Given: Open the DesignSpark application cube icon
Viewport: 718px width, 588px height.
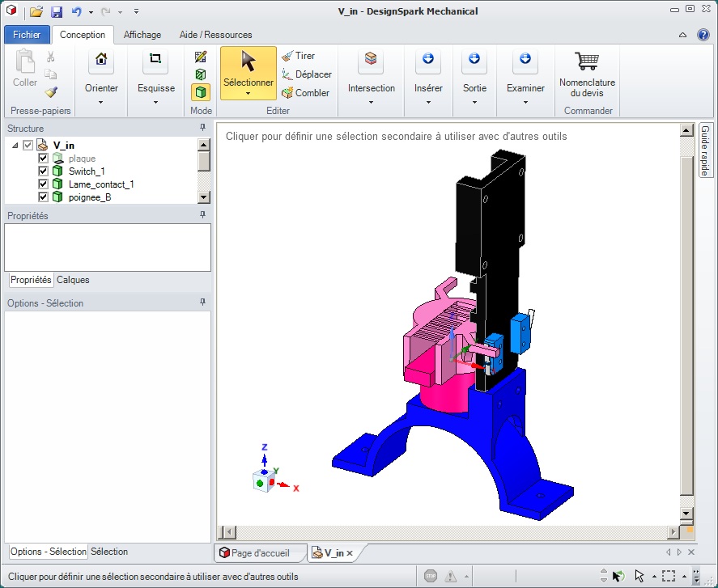Looking at the screenshot, I should (11, 10).
